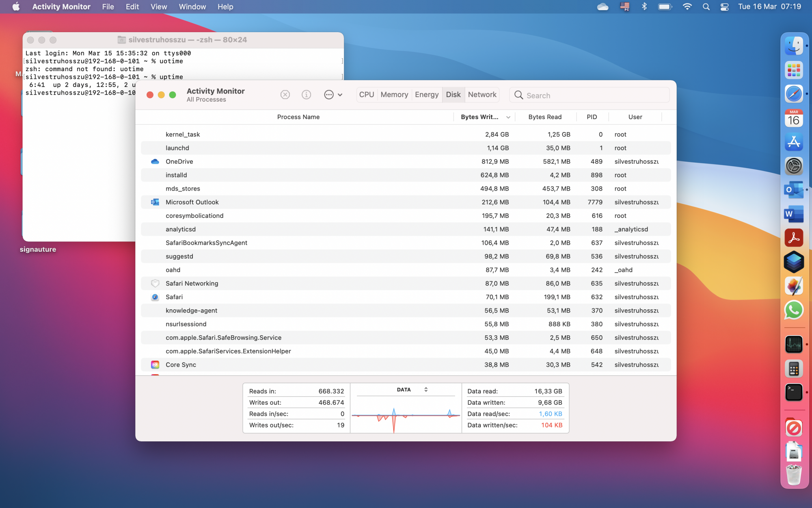Switch to the Memory tab
The width and height of the screenshot is (812, 508).
point(394,95)
